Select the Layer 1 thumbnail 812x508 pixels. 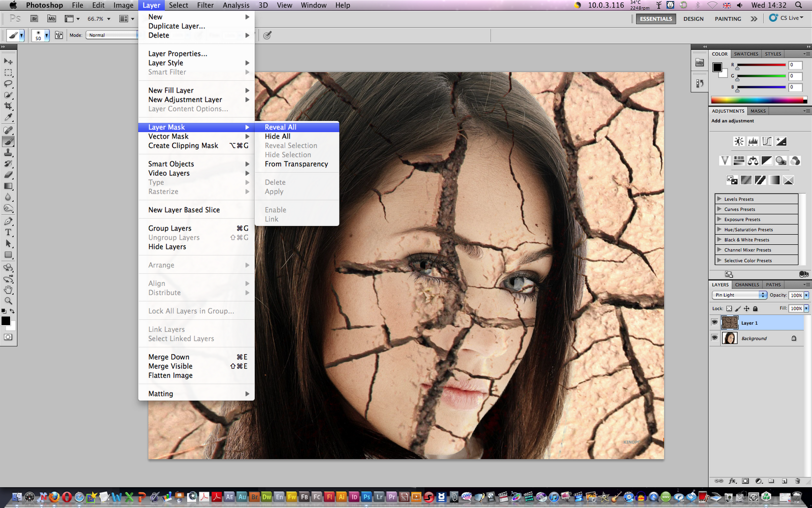(730, 323)
